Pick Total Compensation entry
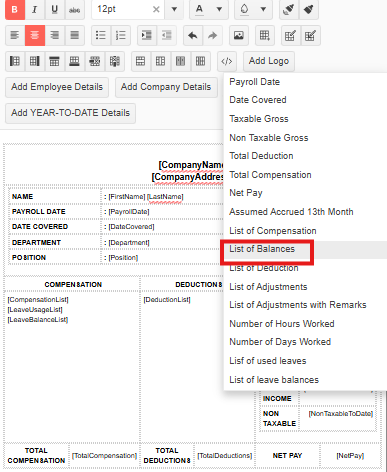Viewport: 387px width, 472px height. pyautogui.click(x=270, y=175)
